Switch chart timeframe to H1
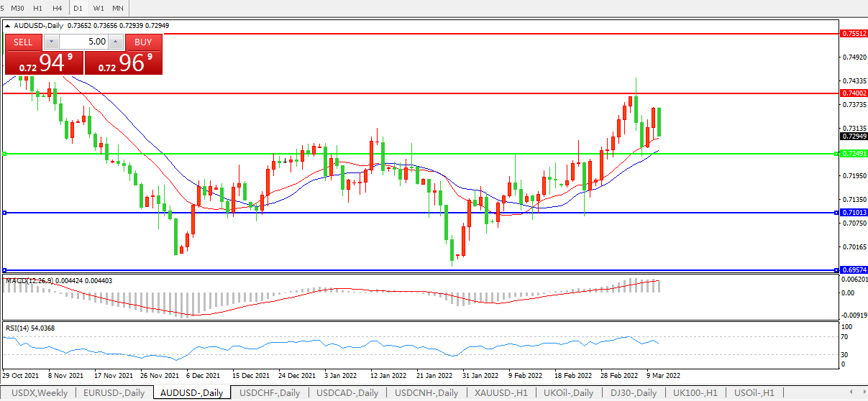868x401 pixels. [x=38, y=8]
